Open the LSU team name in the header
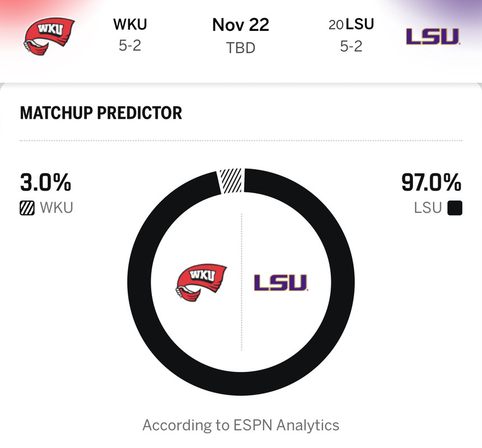The width and height of the screenshot is (482, 448). click(360, 25)
